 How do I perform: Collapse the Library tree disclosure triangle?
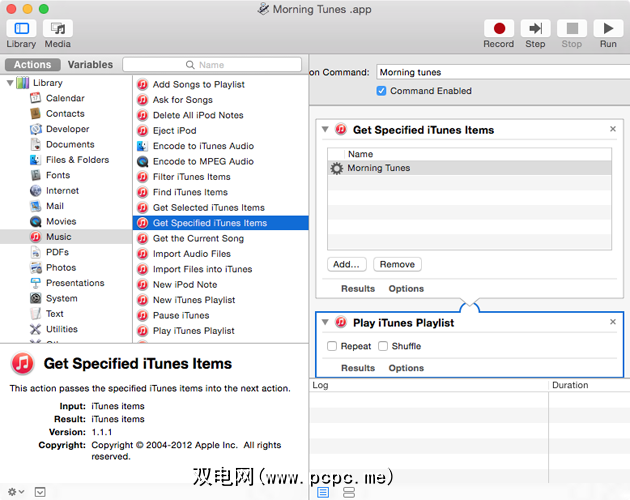(11, 83)
